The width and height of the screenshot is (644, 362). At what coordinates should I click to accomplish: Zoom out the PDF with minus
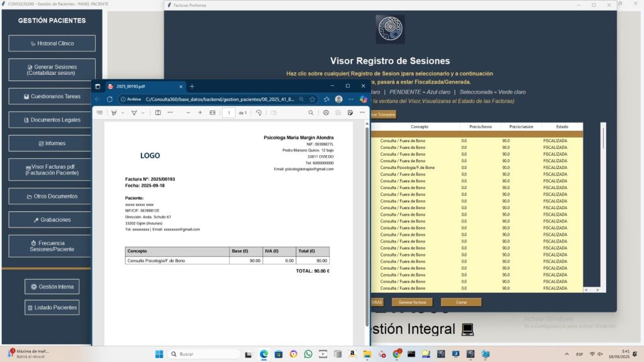pyautogui.click(x=188, y=112)
